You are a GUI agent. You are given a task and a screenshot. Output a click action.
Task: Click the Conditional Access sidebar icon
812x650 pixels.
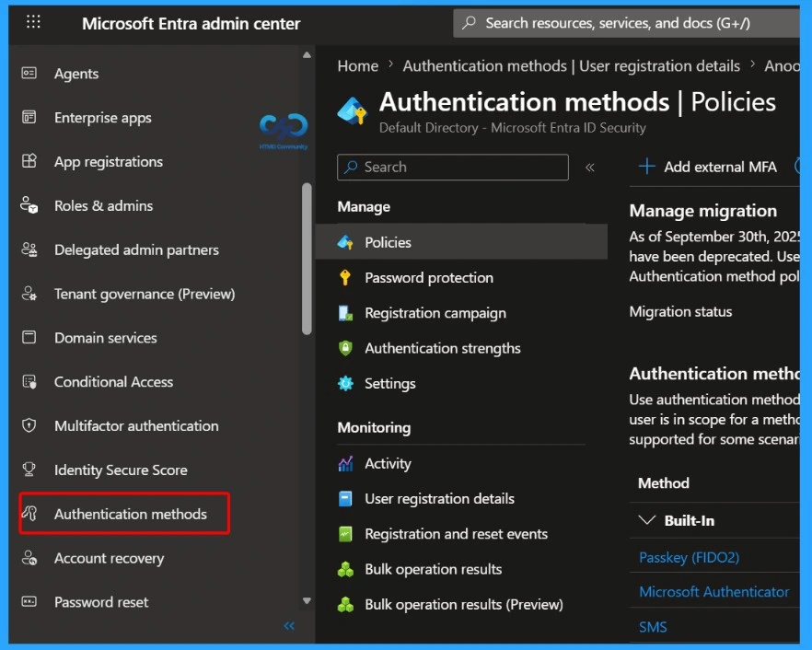click(x=29, y=382)
